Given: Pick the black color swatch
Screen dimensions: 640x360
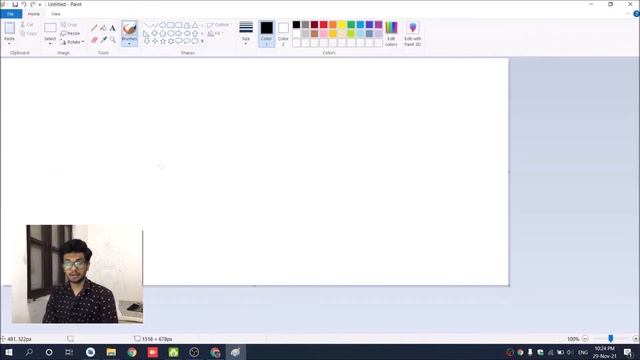Looking at the screenshot, I should [x=296, y=25].
